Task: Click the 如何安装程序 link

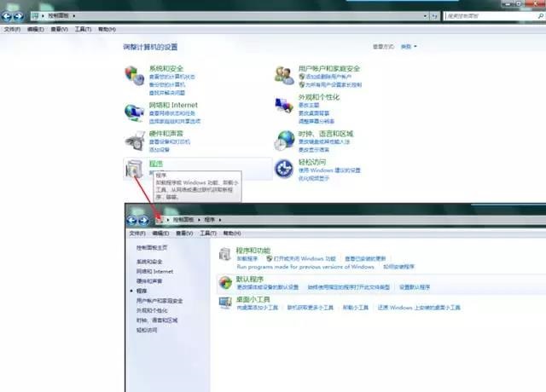Action: [398, 267]
